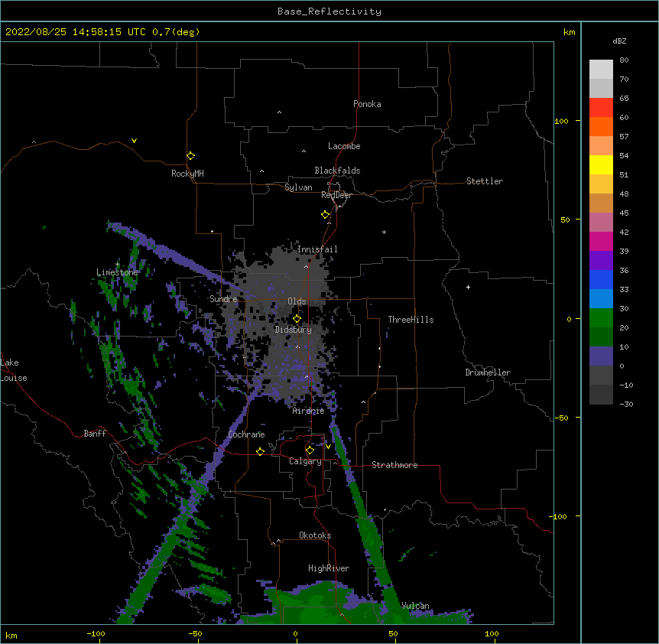Click the yellow diamond marker above Calgary
The width and height of the screenshot is (659, 644).
pos(310,450)
